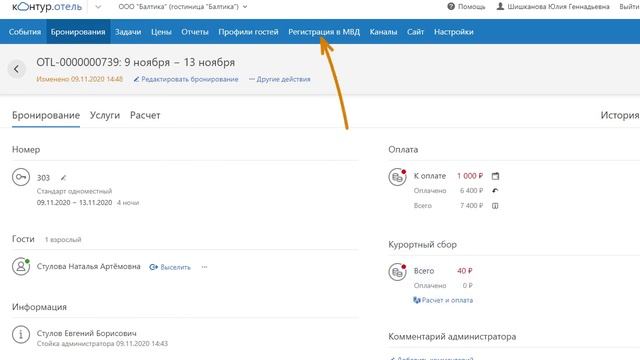Open the Задачи menu

128,32
